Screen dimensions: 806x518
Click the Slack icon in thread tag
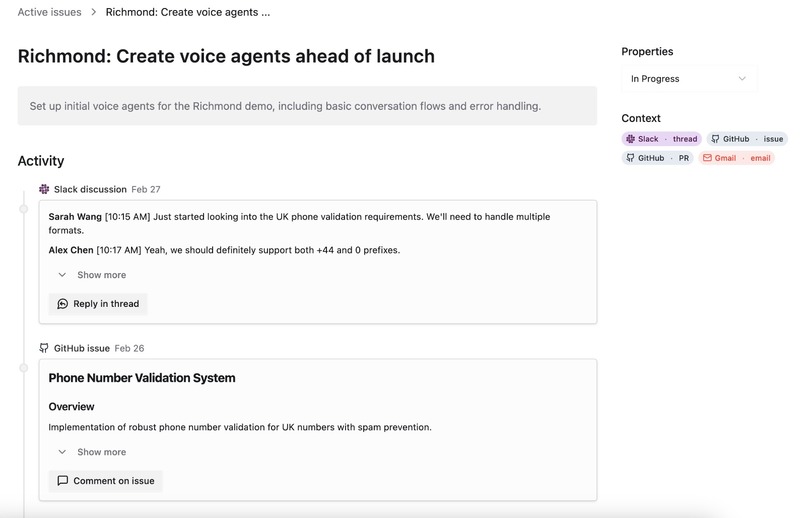click(630, 139)
